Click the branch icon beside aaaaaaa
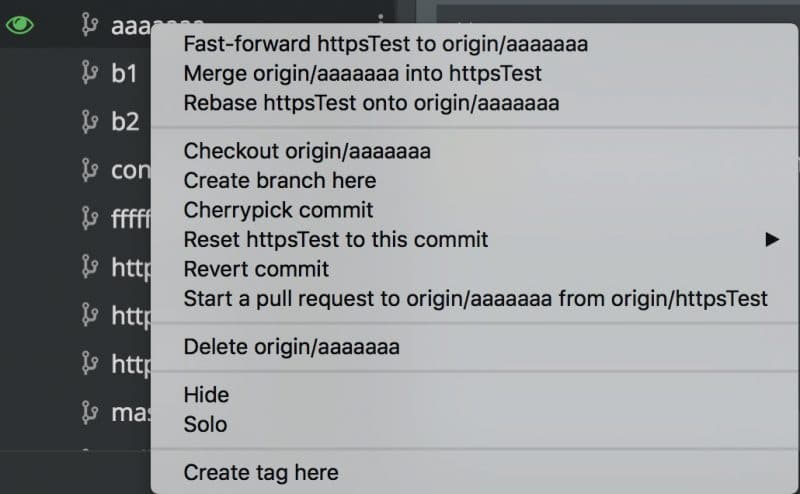The image size is (800, 494). (89, 24)
